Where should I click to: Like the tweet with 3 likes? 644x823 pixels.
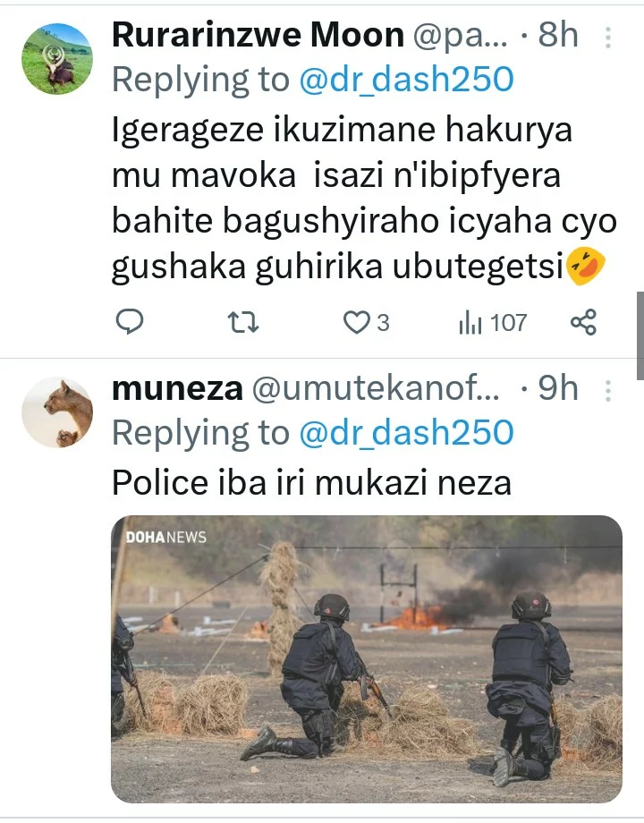coord(366,322)
